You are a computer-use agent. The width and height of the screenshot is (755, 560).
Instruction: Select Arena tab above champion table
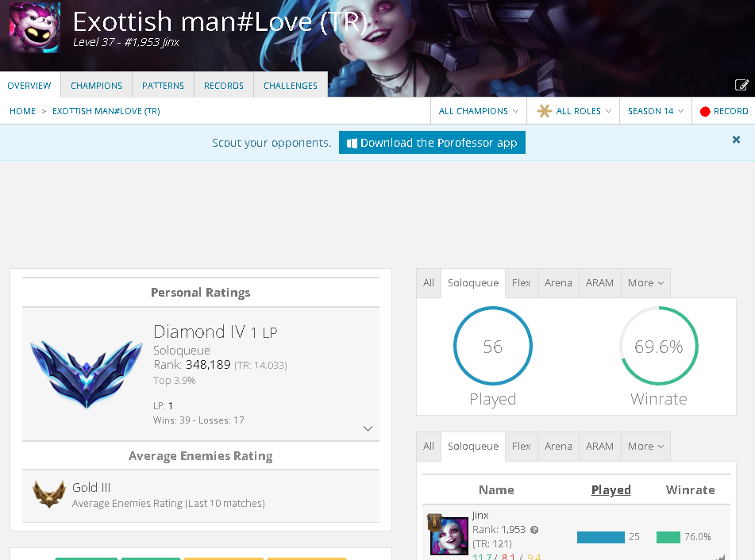[558, 447]
